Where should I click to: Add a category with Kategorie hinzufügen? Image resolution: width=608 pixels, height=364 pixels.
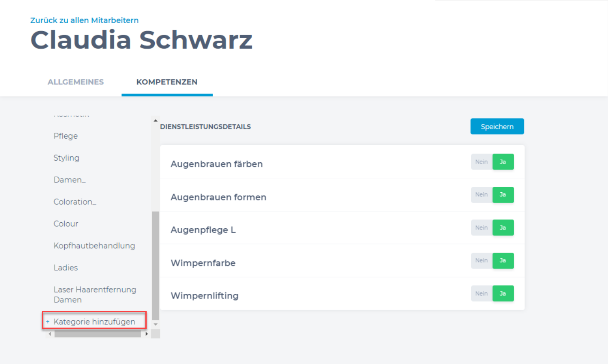(94, 322)
